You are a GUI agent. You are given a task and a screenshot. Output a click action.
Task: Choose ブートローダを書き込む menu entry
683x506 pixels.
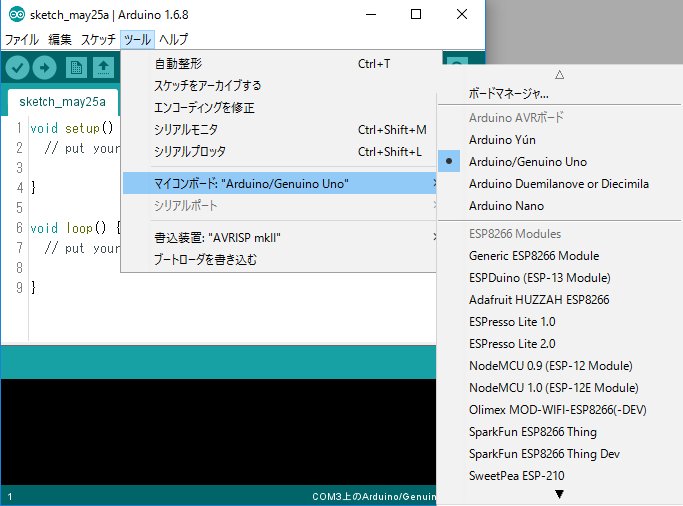click(279, 260)
